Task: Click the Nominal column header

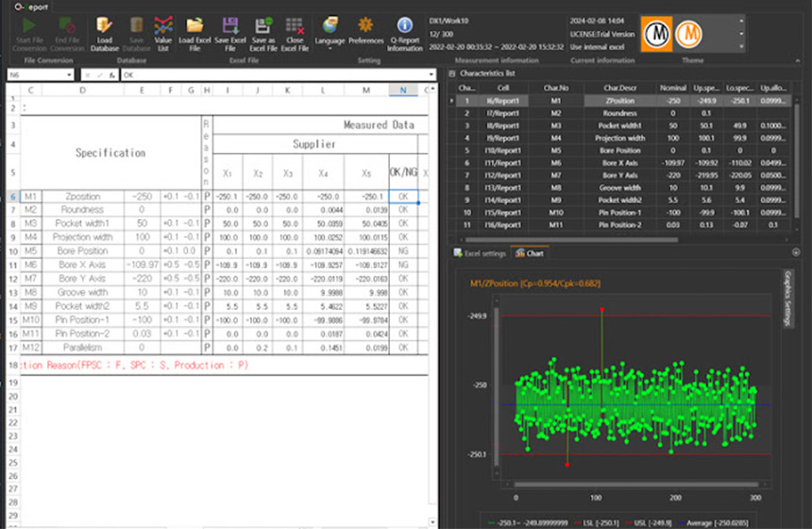Action: (672, 88)
